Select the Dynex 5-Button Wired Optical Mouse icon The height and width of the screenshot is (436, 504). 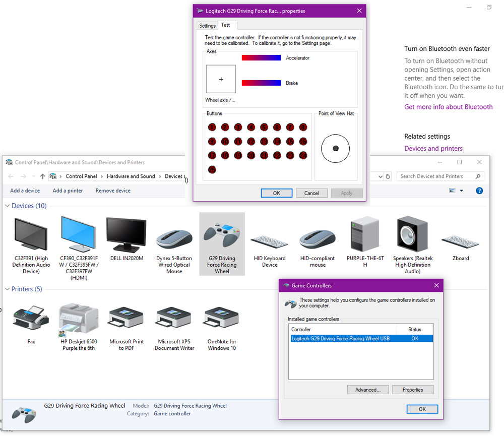click(x=174, y=239)
